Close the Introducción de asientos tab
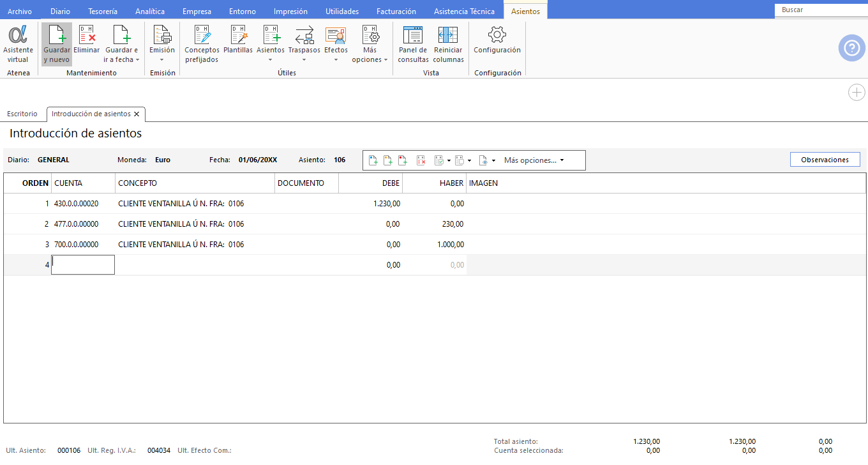868x465 pixels. click(137, 114)
